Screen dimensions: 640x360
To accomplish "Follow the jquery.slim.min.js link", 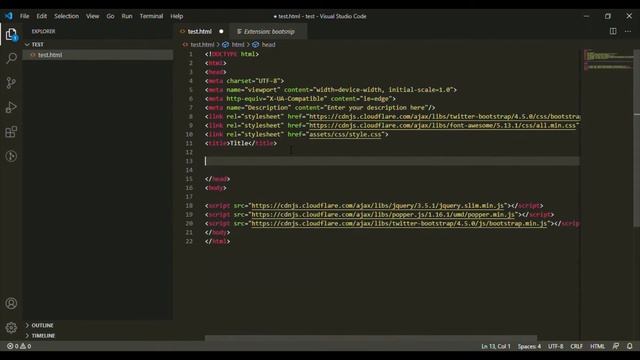I will [x=378, y=206].
